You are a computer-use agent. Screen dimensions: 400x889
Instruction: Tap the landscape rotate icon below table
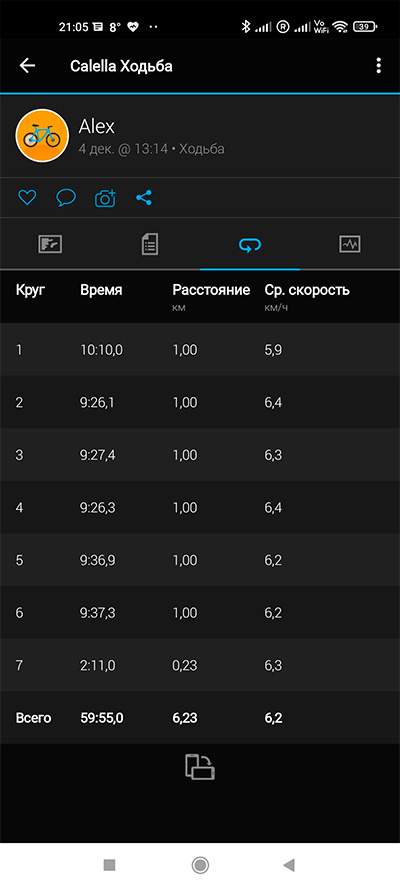tap(200, 767)
